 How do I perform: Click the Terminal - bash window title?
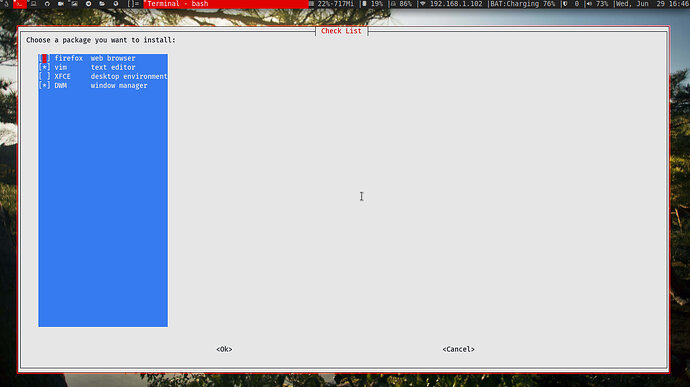click(178, 4)
